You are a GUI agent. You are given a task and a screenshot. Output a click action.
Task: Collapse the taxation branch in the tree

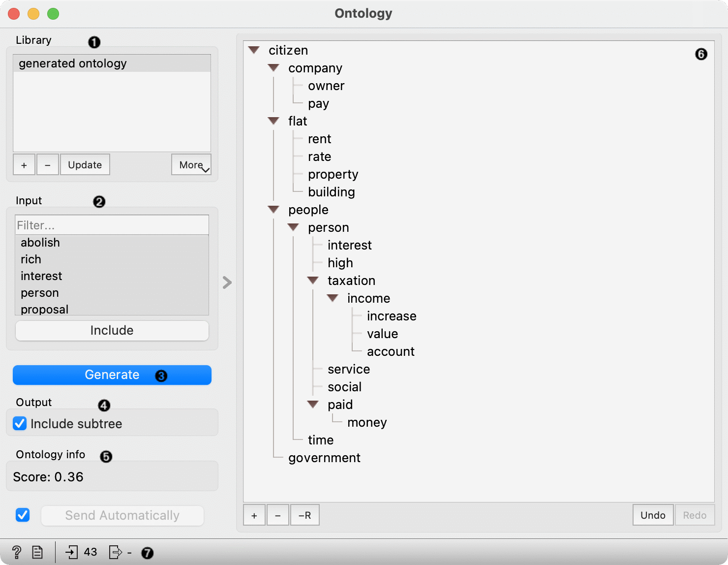(x=313, y=280)
